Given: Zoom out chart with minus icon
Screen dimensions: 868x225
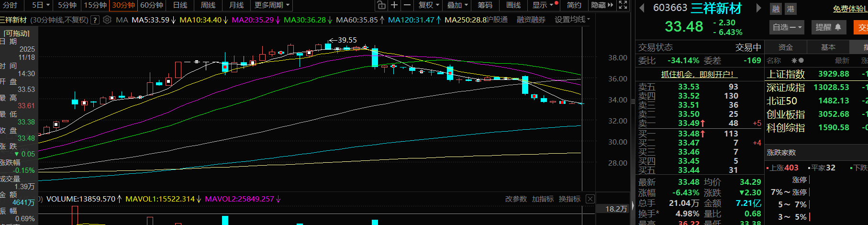Looking at the screenshot, I should coord(407,5).
